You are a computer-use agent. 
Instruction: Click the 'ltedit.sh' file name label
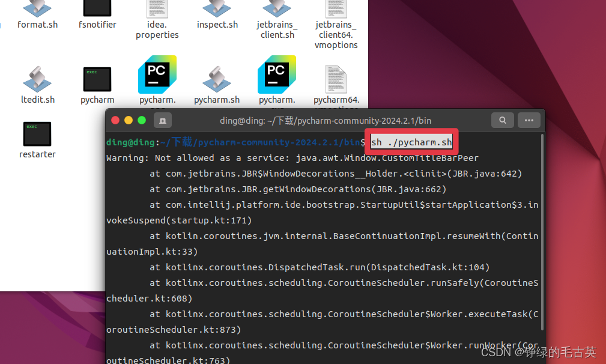click(37, 100)
